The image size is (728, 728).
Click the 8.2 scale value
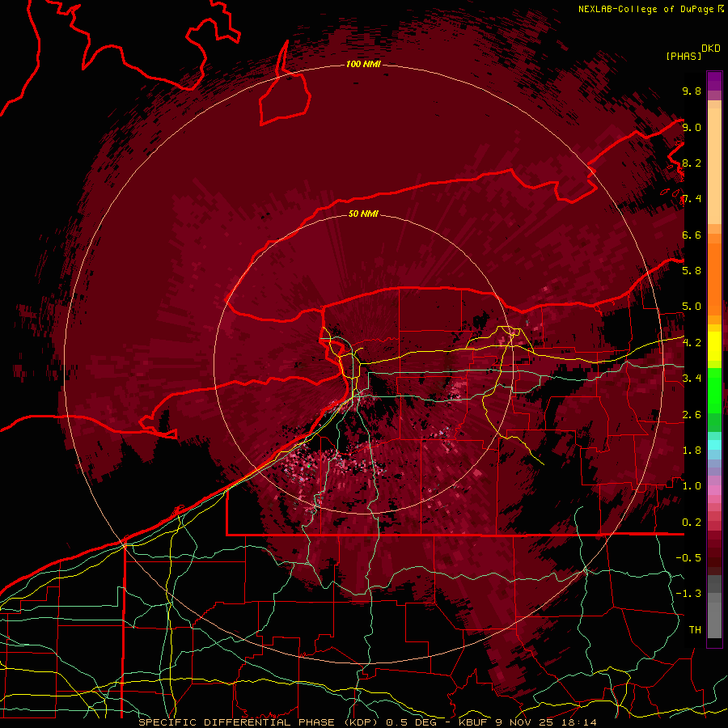pyautogui.click(x=692, y=163)
